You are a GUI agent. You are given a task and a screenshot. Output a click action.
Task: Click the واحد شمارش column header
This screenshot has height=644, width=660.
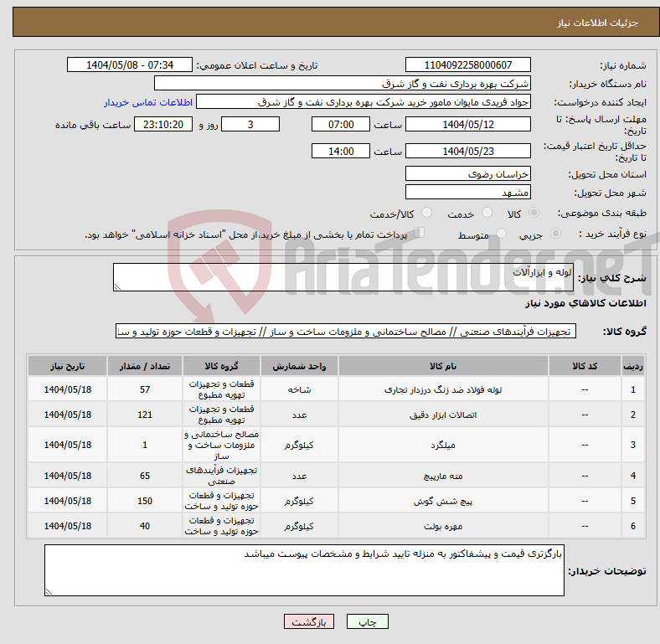click(x=299, y=366)
